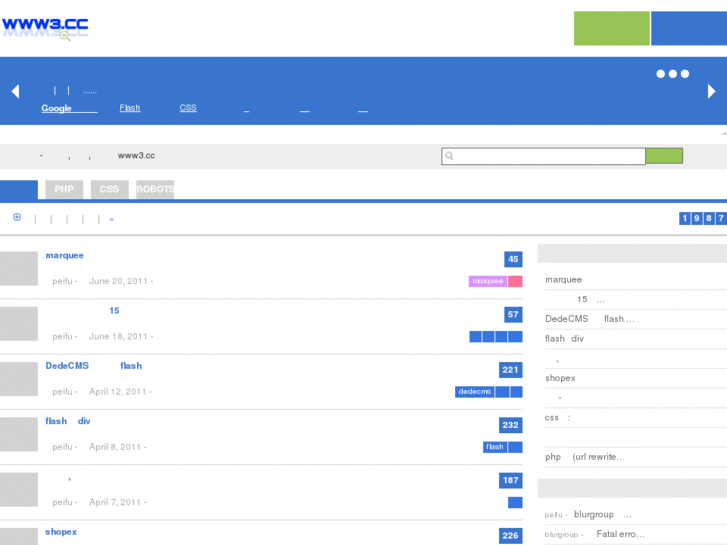Open the shopex post title

point(61,532)
